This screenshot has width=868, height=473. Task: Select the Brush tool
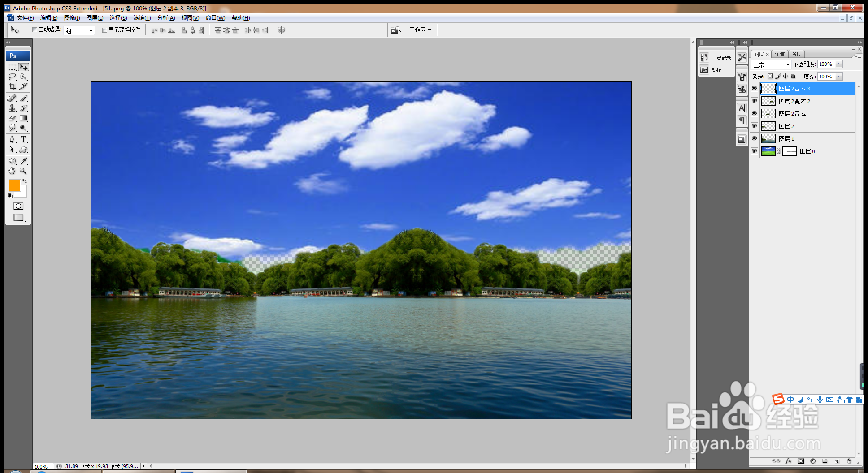point(24,98)
